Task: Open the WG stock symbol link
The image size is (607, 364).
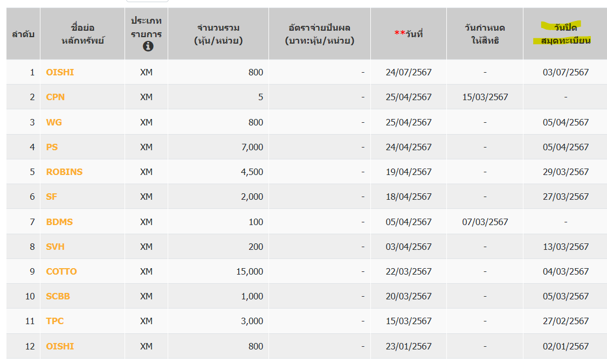Action: (x=54, y=122)
